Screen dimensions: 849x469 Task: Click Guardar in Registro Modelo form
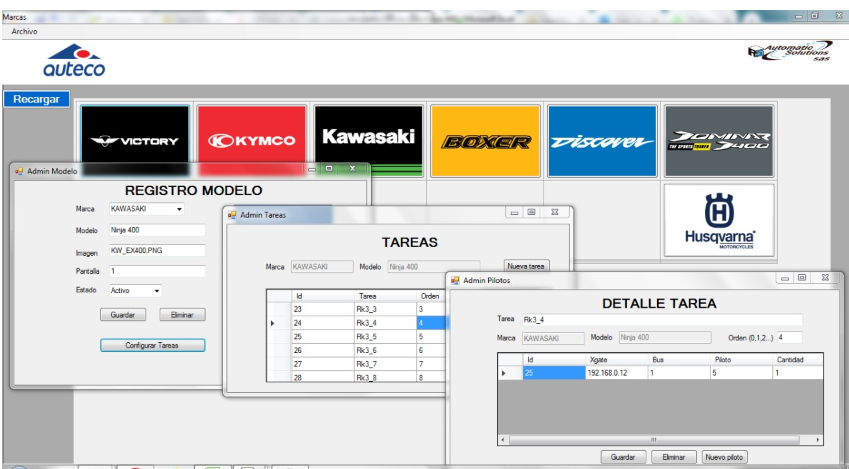click(x=123, y=314)
